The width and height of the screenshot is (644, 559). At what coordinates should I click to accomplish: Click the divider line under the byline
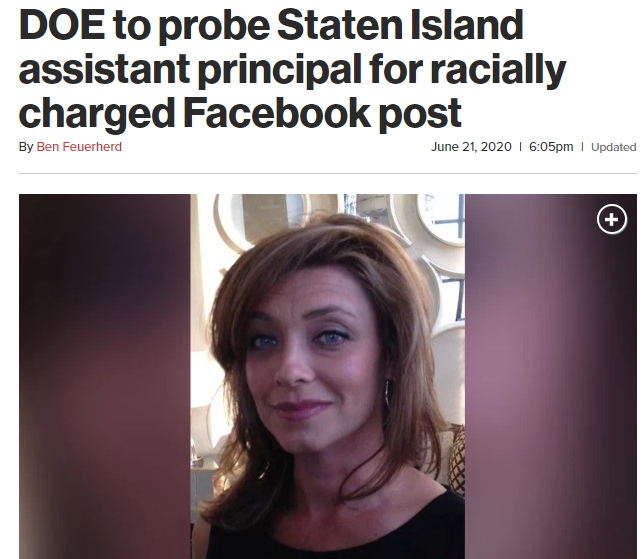tap(328, 174)
